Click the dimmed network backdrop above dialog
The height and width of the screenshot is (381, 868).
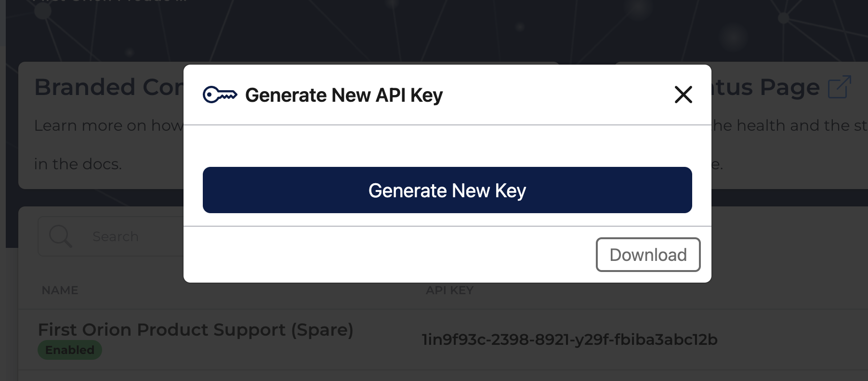[x=434, y=29]
